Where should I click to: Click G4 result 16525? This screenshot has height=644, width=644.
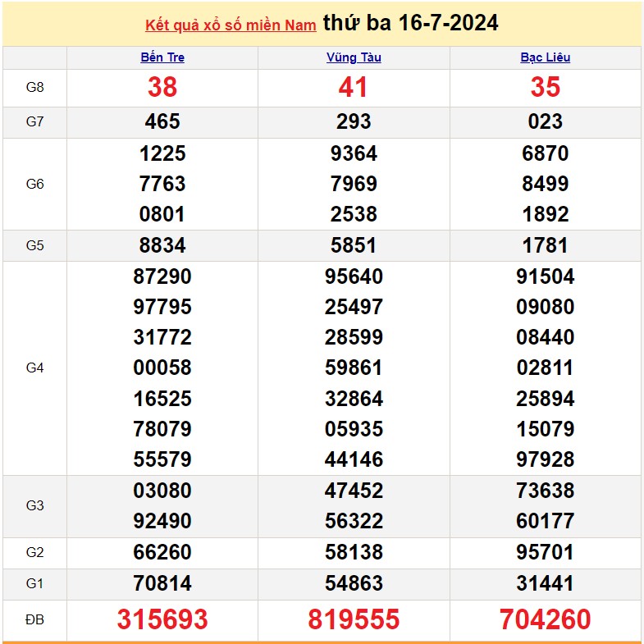[x=162, y=399]
